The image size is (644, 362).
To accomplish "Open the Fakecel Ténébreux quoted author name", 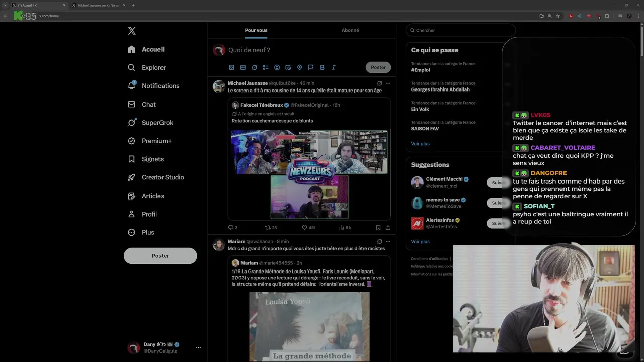I will pyautogui.click(x=262, y=105).
